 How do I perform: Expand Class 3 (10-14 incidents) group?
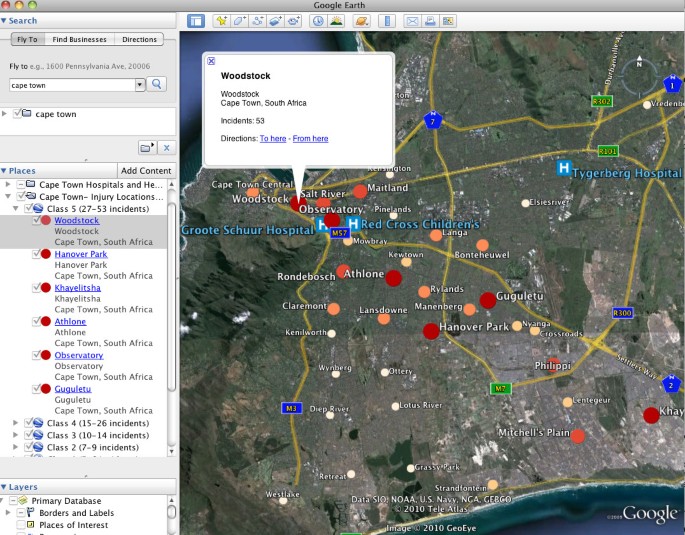coord(16,435)
